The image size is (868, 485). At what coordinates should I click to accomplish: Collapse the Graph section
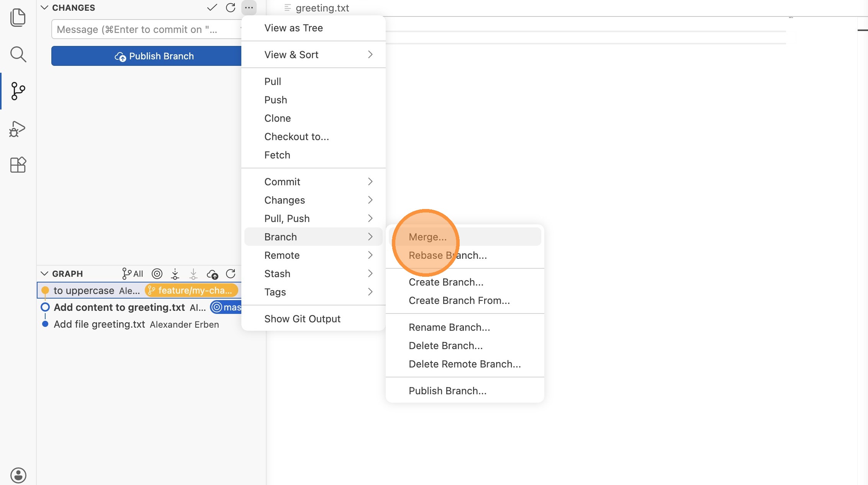44,274
